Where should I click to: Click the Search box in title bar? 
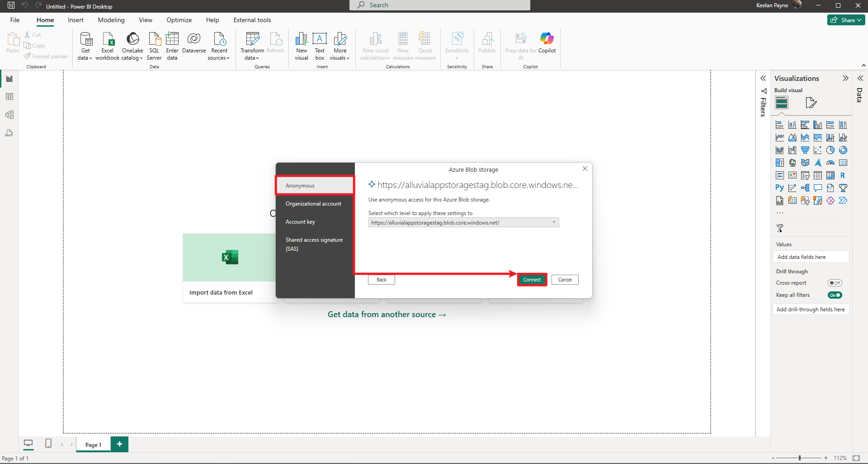pyautogui.click(x=439, y=5)
